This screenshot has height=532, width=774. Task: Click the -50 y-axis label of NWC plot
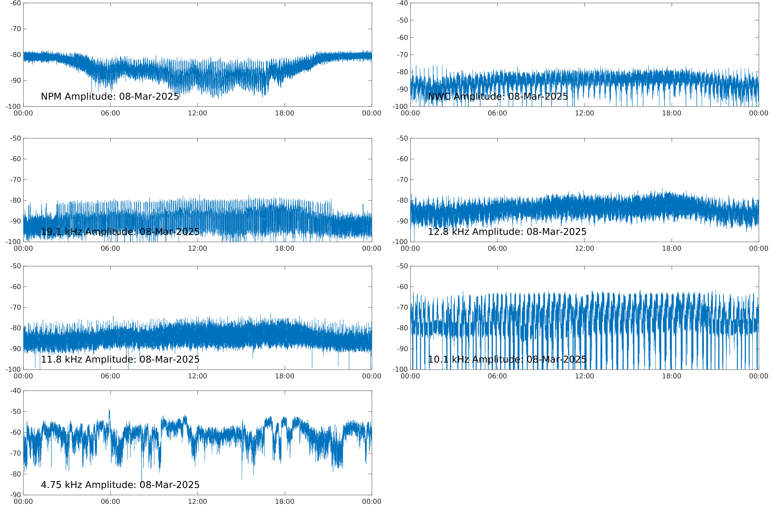[x=402, y=20]
